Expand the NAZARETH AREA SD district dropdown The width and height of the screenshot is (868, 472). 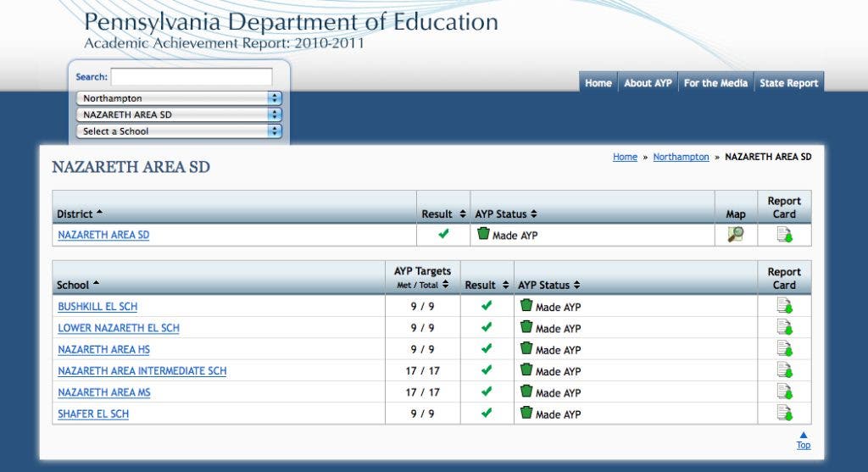(x=179, y=114)
